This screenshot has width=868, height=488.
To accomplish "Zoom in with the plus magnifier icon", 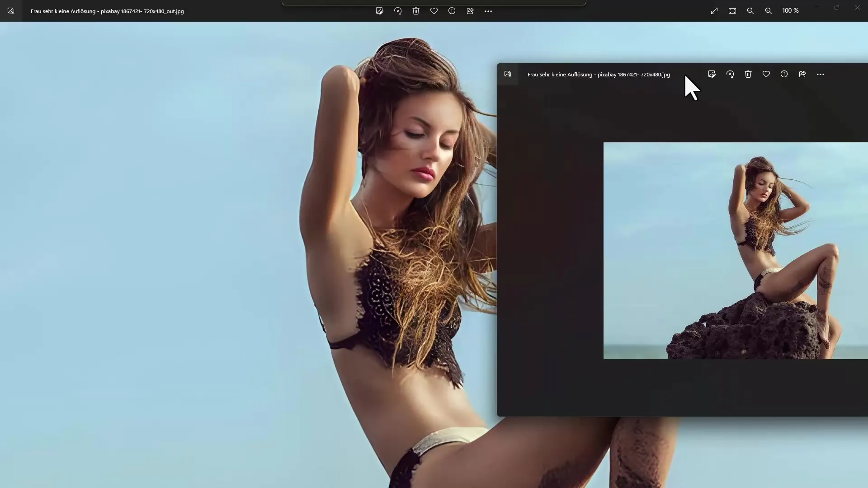I will 769,11.
